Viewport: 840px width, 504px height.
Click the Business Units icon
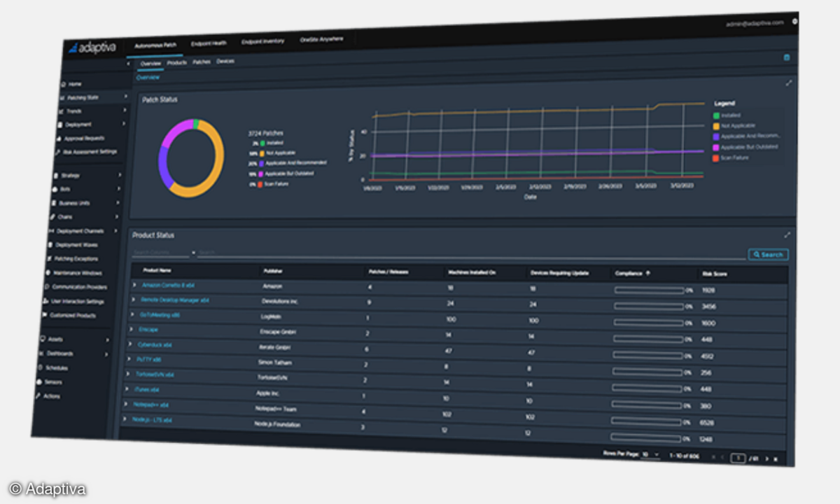pyautogui.click(x=53, y=203)
